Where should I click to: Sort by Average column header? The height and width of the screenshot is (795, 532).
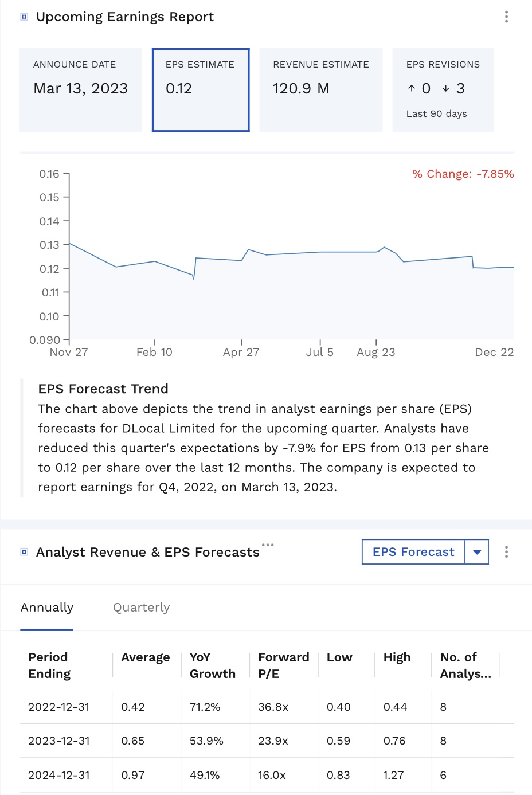(x=146, y=657)
